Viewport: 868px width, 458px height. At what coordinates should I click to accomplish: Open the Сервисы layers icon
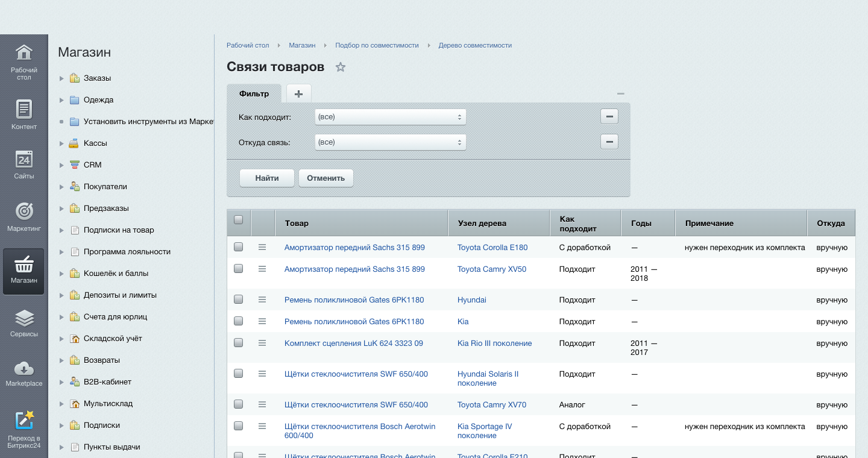(24, 322)
